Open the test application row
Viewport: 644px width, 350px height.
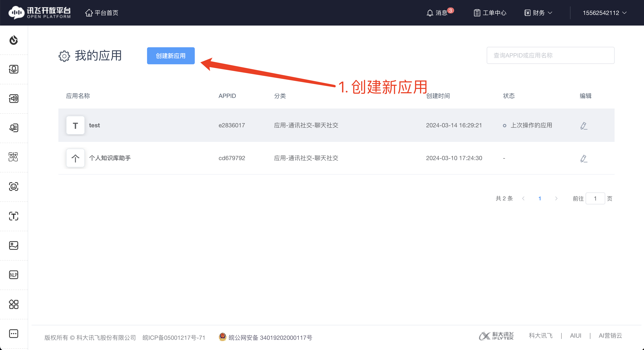click(94, 125)
